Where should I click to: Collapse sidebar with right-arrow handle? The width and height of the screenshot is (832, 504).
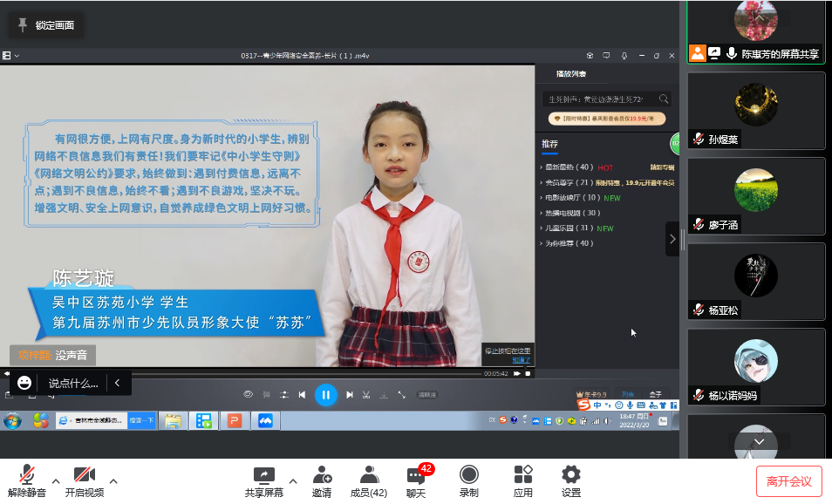(x=672, y=239)
